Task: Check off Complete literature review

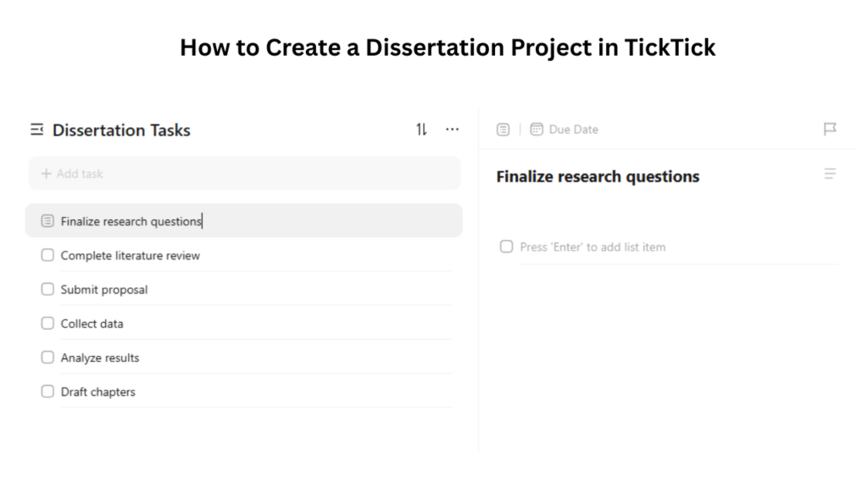Action: pos(47,255)
